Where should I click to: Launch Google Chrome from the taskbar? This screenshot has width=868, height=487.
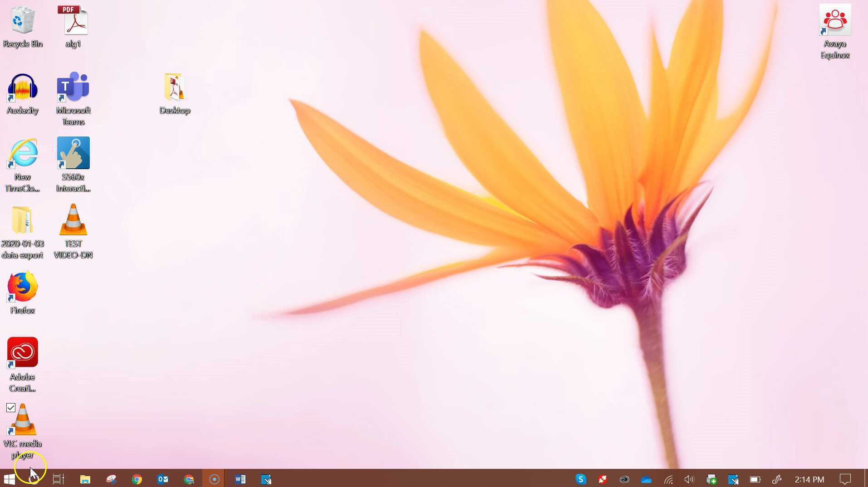[137, 479]
